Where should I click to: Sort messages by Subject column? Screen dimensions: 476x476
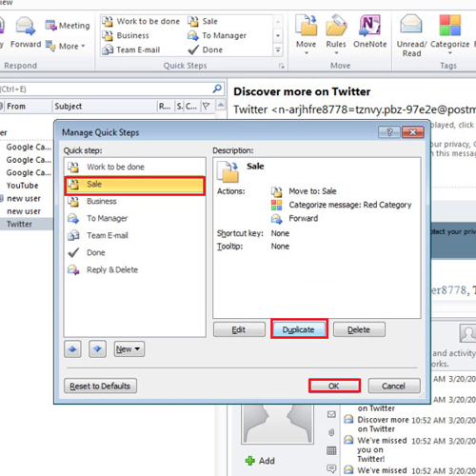click(105, 107)
